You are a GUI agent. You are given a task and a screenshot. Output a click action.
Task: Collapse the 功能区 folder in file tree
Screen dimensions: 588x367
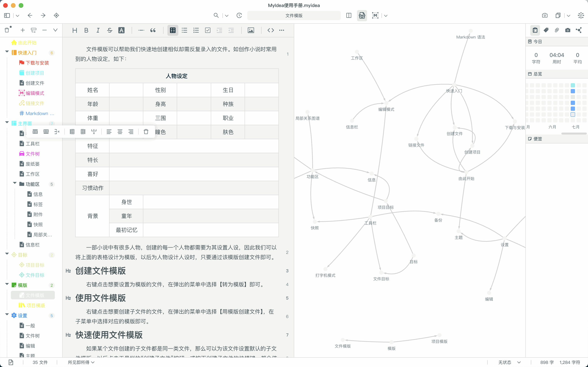point(15,183)
